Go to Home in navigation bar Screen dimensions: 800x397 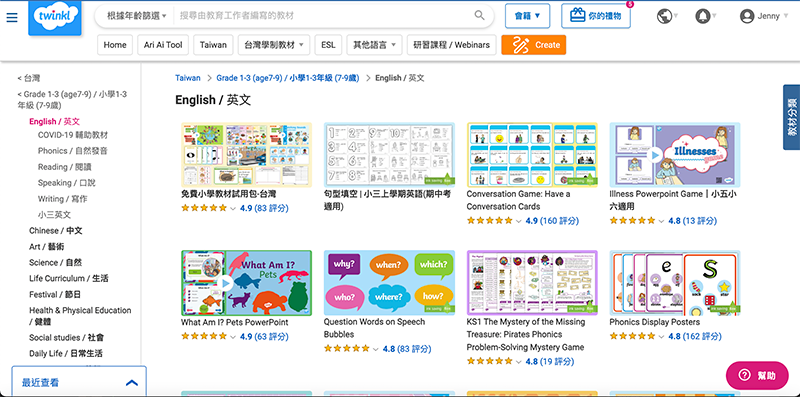115,45
